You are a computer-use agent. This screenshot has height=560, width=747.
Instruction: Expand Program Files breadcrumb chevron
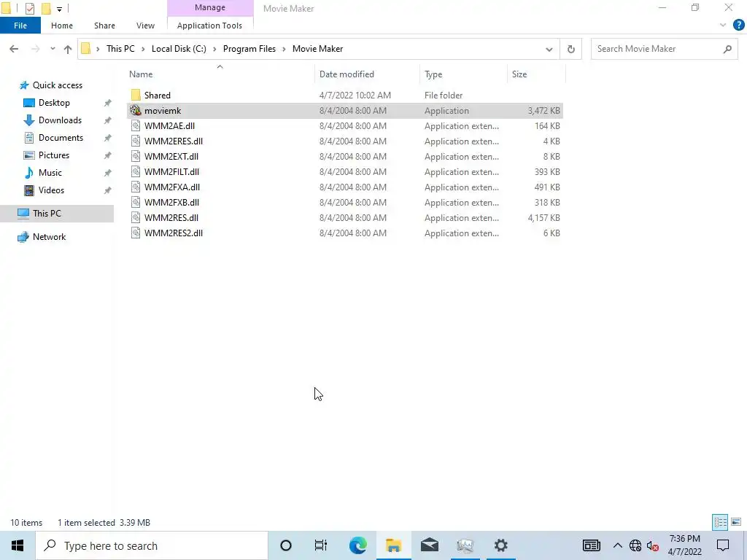pos(284,49)
